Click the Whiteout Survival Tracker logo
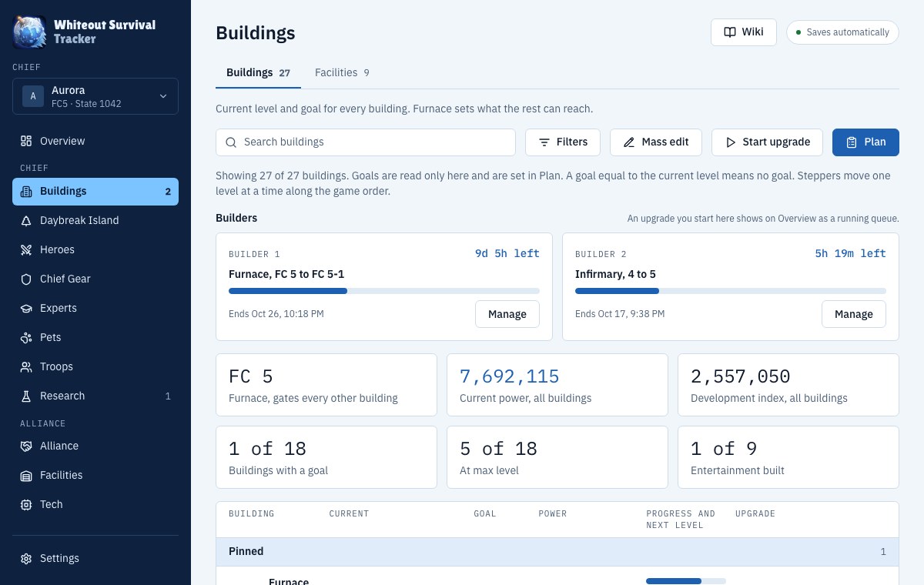Viewport: 924px width, 585px height. [x=30, y=32]
